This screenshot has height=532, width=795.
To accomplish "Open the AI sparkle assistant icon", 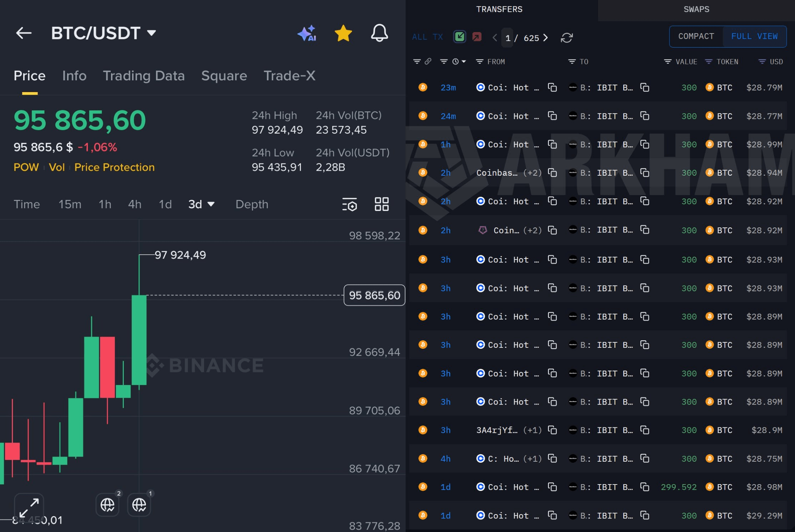I will click(307, 33).
